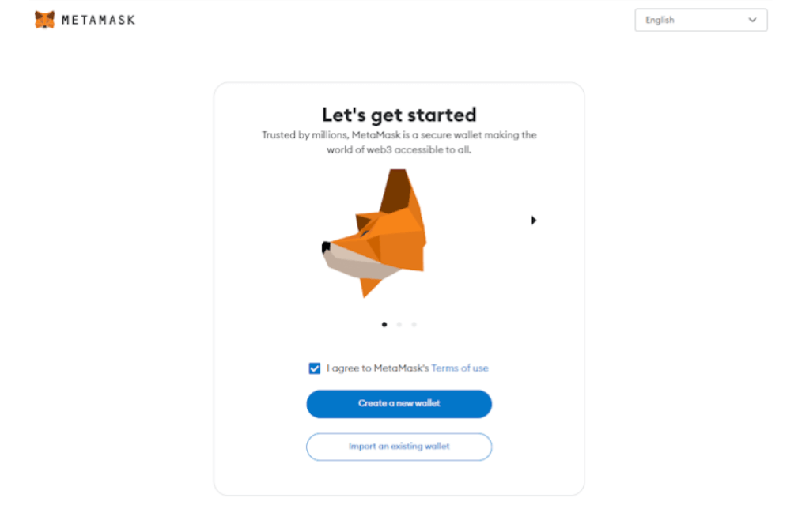Open the English language dropdown
Screen dimensions: 798x532
click(x=701, y=20)
